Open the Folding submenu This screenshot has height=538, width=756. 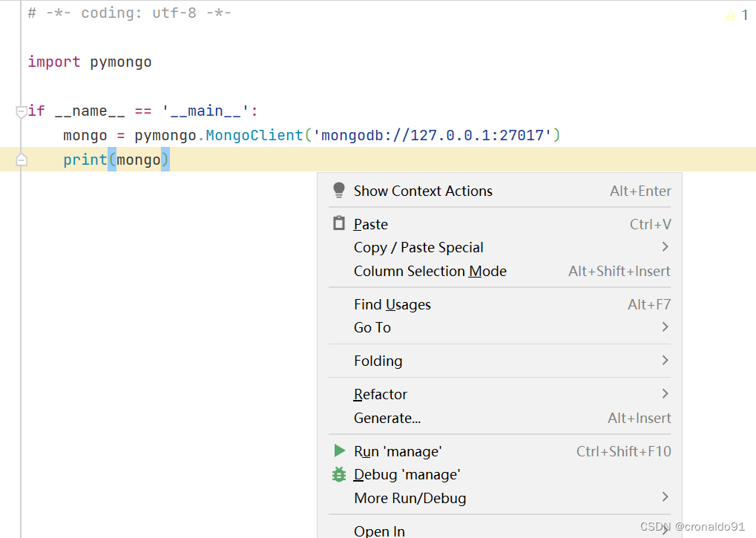[x=499, y=361]
